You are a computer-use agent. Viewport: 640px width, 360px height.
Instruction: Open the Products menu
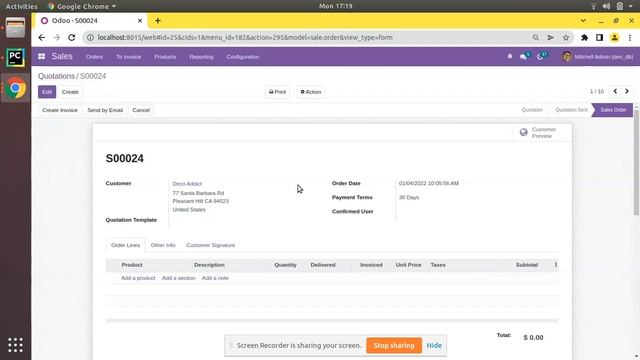pos(165,57)
